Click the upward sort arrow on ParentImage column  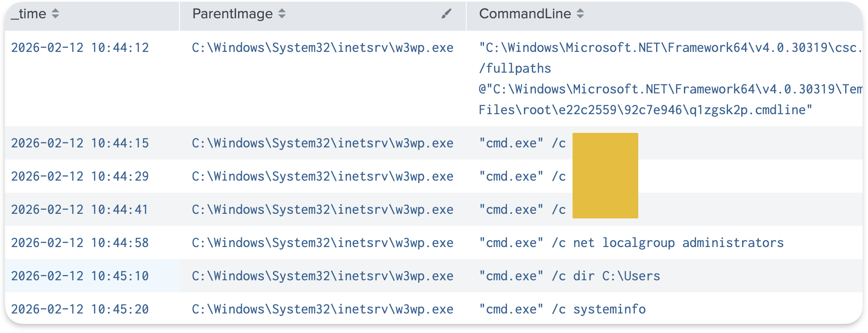(282, 11)
